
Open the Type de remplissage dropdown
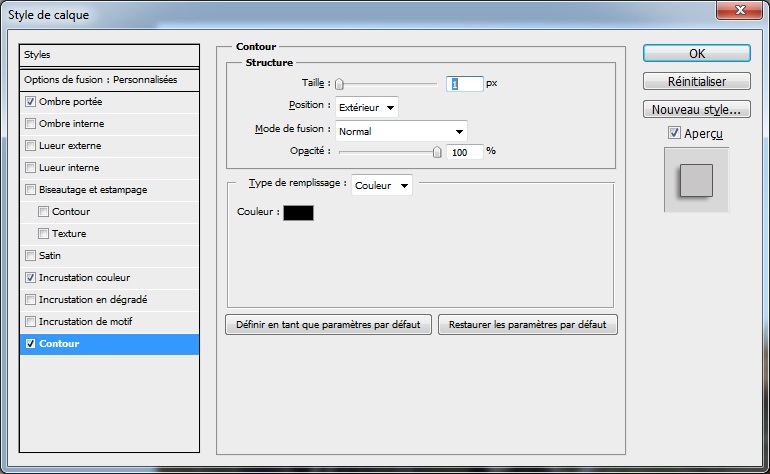pyautogui.click(x=382, y=185)
